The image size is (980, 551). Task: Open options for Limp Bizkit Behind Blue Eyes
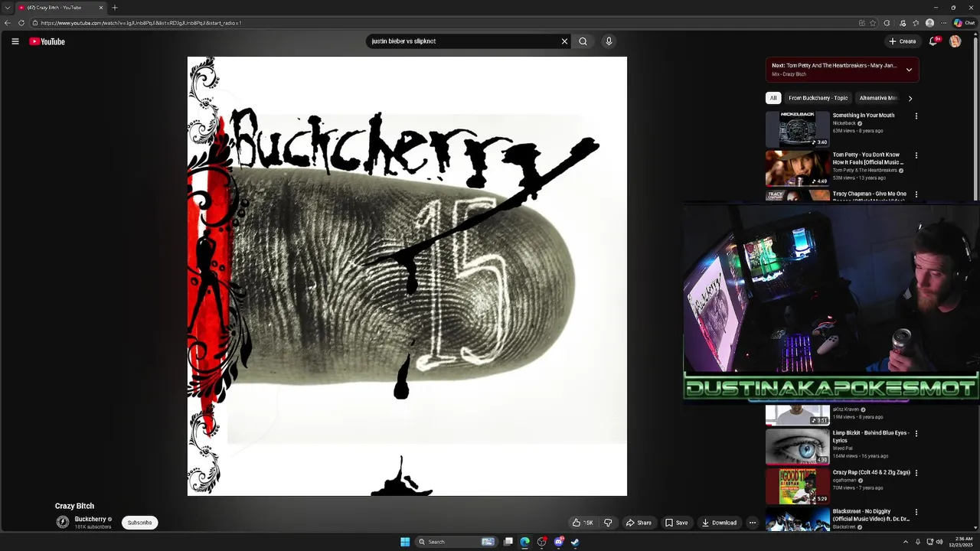click(916, 433)
